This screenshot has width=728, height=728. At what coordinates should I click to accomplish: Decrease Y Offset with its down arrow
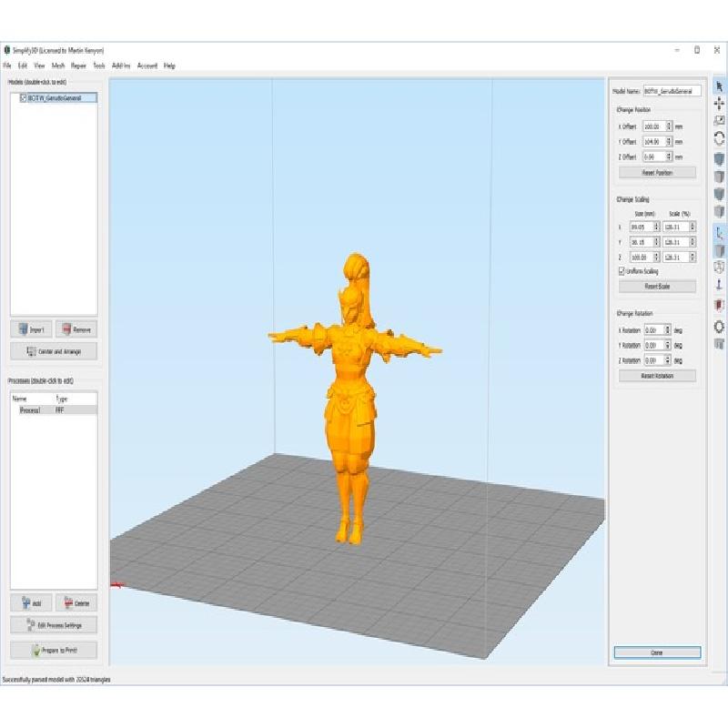pos(669,144)
